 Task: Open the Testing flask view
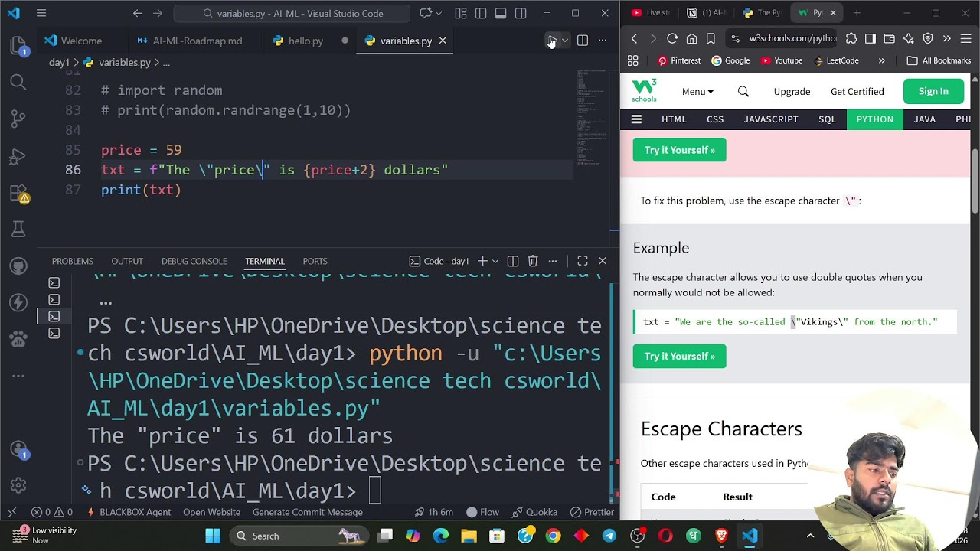click(x=18, y=229)
